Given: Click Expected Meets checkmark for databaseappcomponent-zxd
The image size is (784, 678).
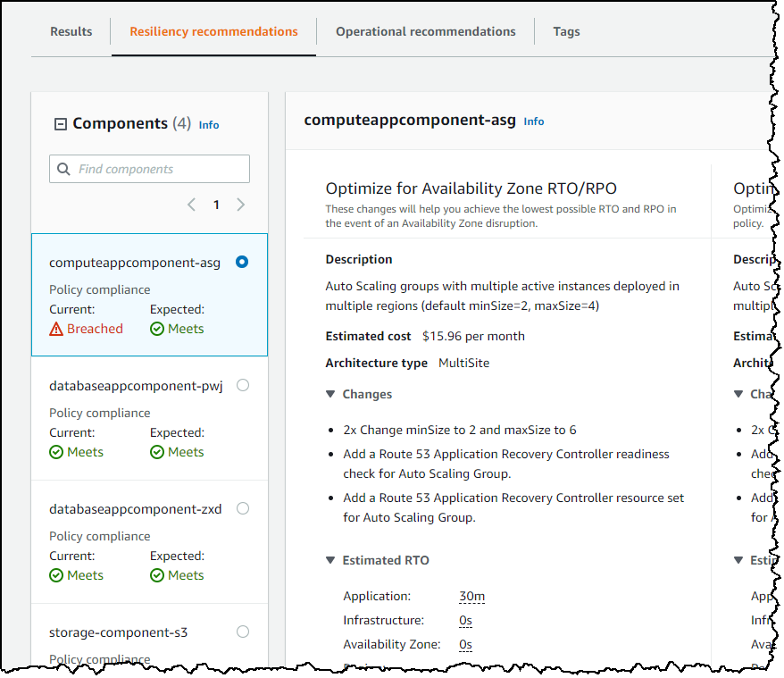Looking at the screenshot, I should coord(157,575).
